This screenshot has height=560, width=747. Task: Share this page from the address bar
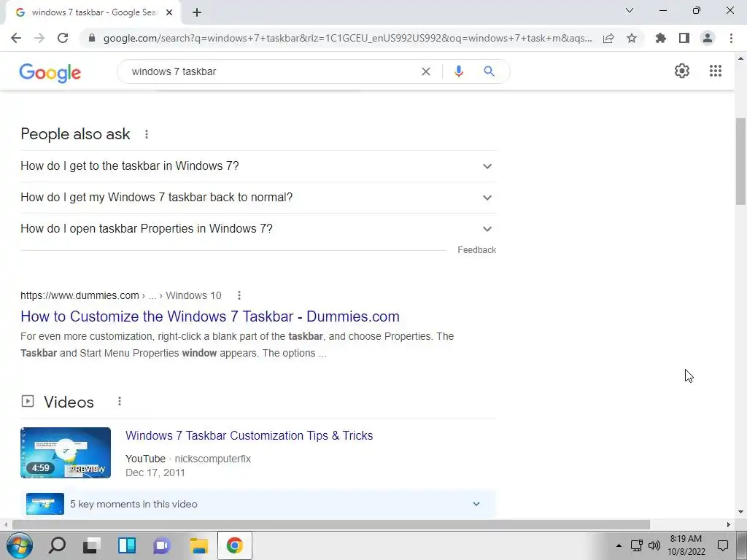pyautogui.click(x=608, y=38)
